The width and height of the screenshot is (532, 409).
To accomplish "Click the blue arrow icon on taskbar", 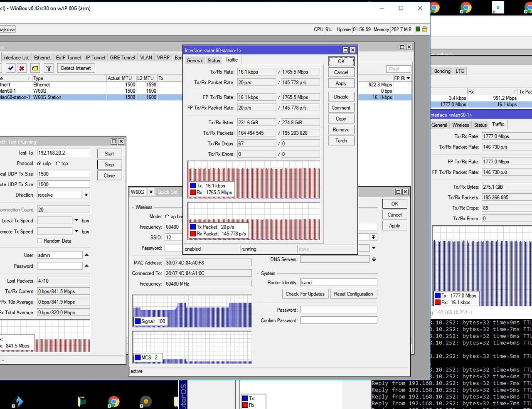I will (17, 402).
